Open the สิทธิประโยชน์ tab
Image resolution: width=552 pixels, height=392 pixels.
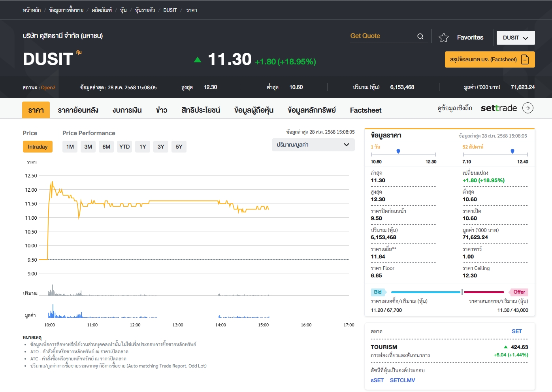point(201,110)
